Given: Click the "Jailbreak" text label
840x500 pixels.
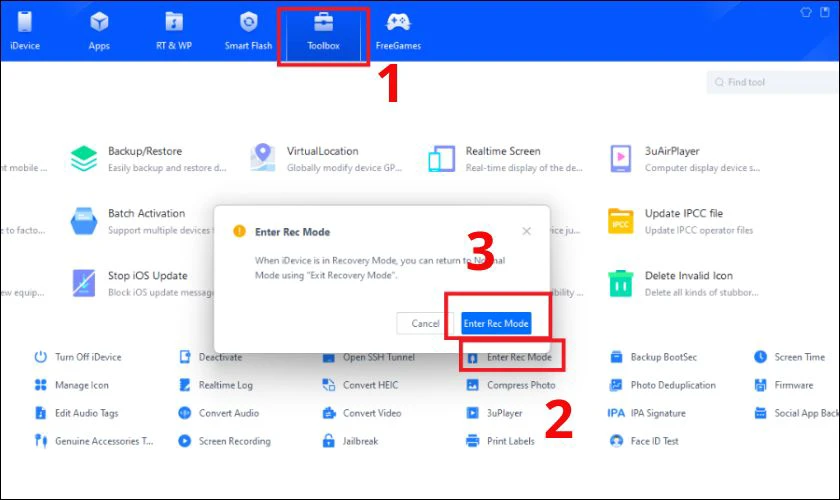Looking at the screenshot, I should [361, 441].
